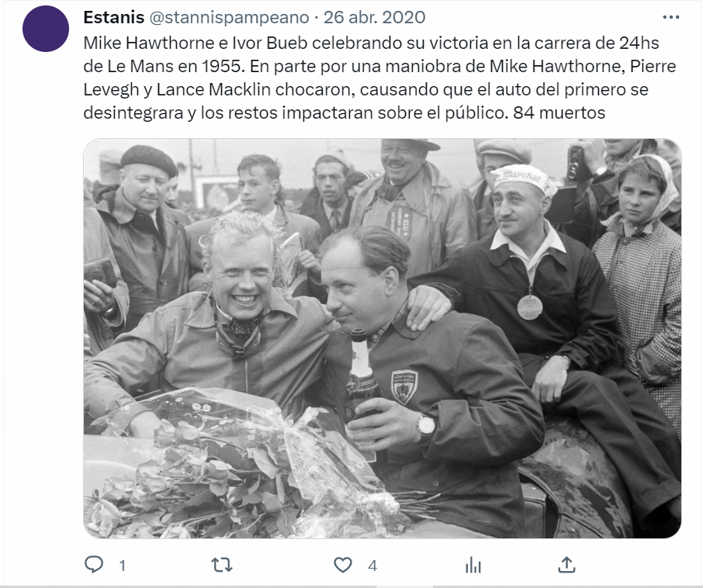Image resolution: width=703 pixels, height=588 pixels.
Task: Open the purple profile avatar circle
Action: tap(46, 29)
